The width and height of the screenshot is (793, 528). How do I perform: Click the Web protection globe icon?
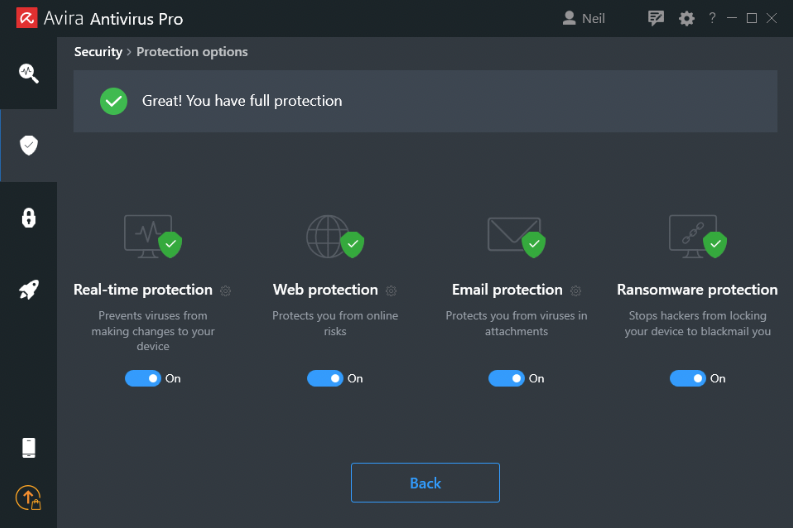(x=335, y=236)
